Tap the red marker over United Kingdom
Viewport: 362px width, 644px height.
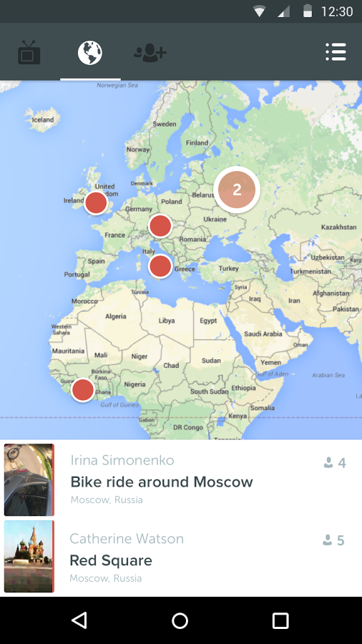(x=96, y=203)
